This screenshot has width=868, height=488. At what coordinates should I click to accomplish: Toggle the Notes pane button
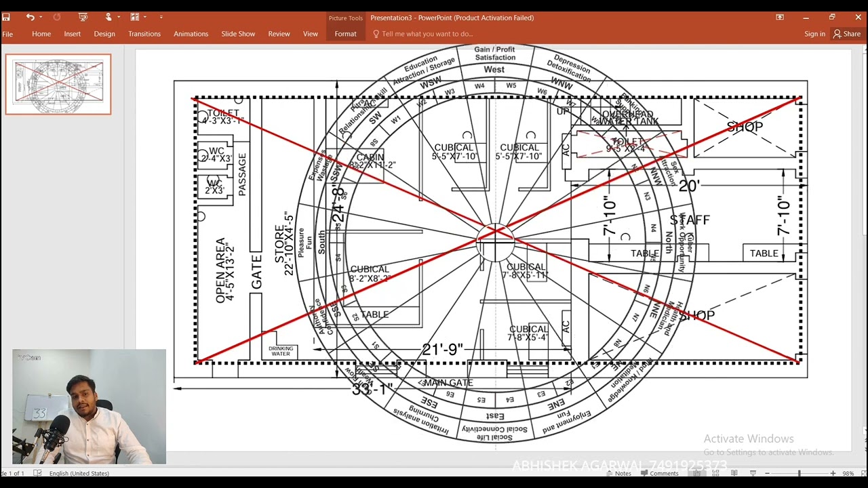coord(618,473)
